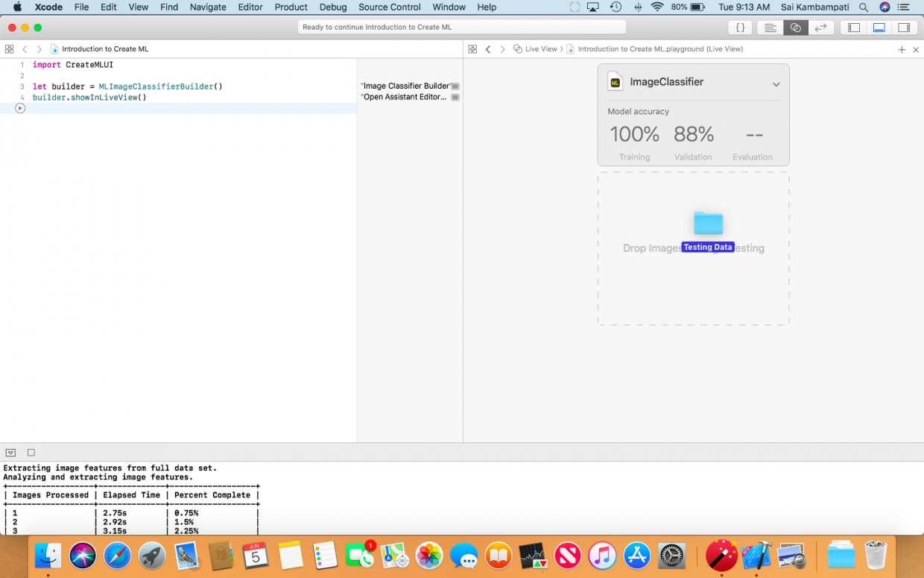Screen dimensions: 924x578
Task: Open the Source Control menu
Action: tap(389, 7)
